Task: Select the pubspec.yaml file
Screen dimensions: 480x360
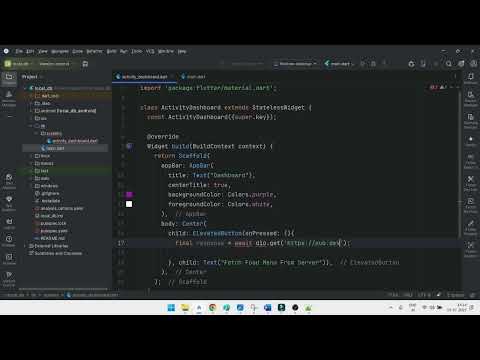Action: click(x=51, y=231)
